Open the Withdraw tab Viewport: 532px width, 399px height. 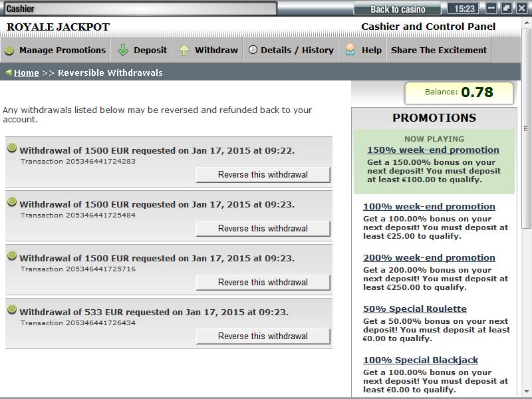pyautogui.click(x=207, y=50)
